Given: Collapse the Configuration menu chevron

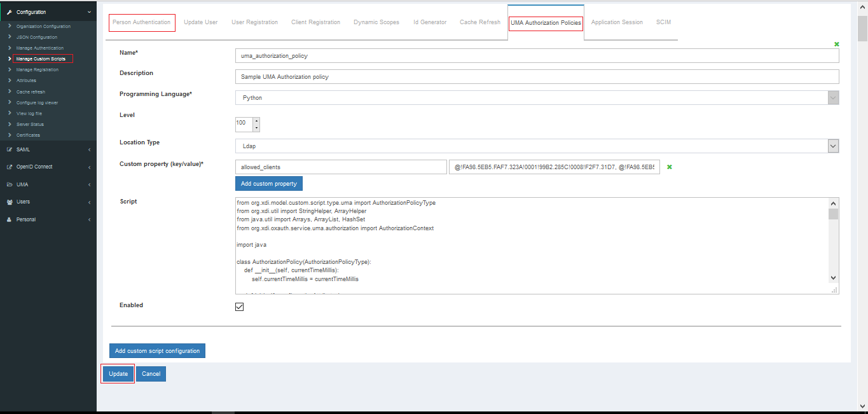Looking at the screenshot, I should pos(89,12).
